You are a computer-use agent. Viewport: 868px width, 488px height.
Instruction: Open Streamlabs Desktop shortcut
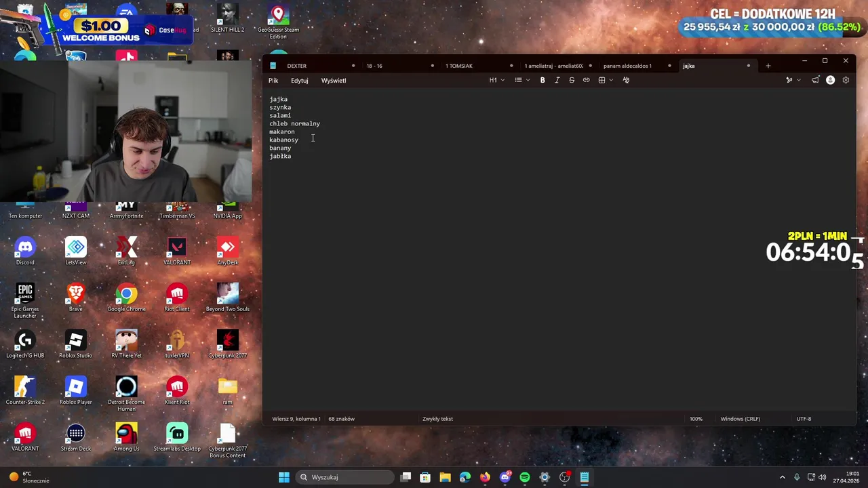point(177,437)
